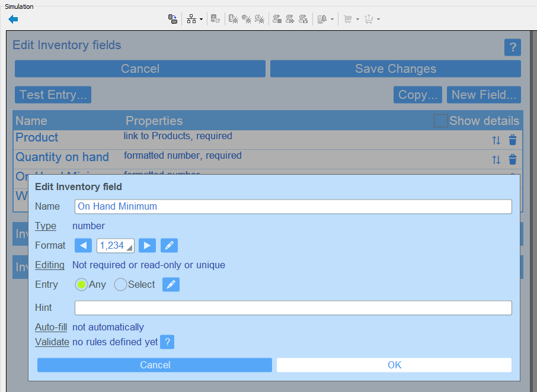Click the Auto-fill link label

51,327
